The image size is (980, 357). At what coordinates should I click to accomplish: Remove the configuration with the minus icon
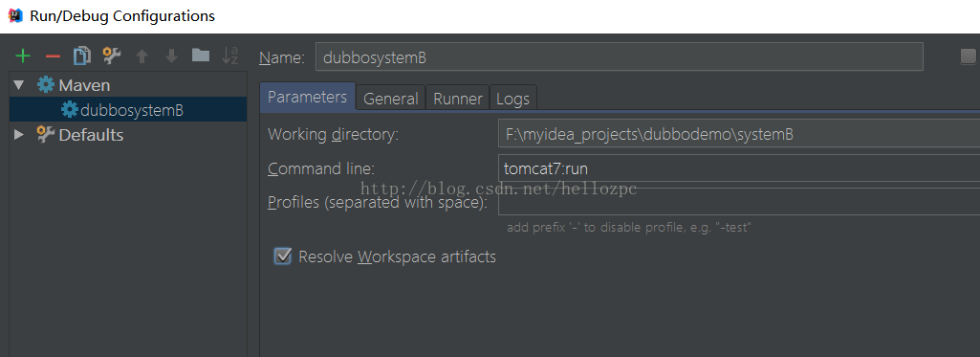(54, 56)
